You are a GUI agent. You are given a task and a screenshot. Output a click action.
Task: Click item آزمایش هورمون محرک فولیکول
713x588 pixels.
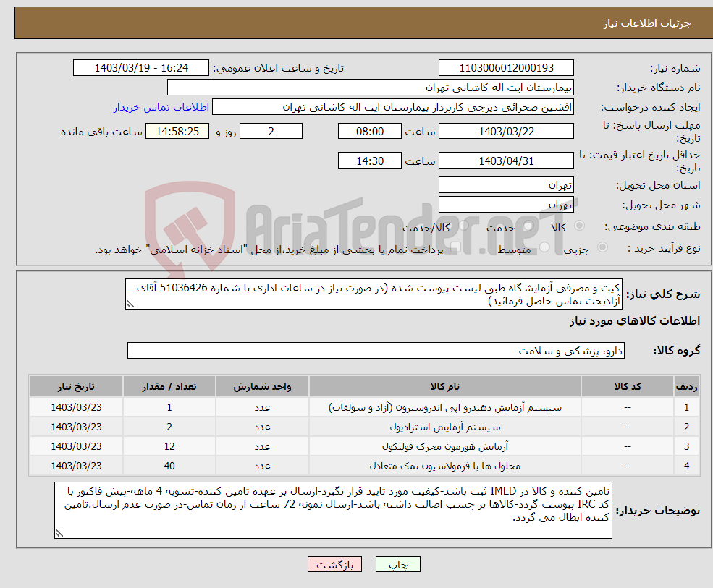coord(444,447)
